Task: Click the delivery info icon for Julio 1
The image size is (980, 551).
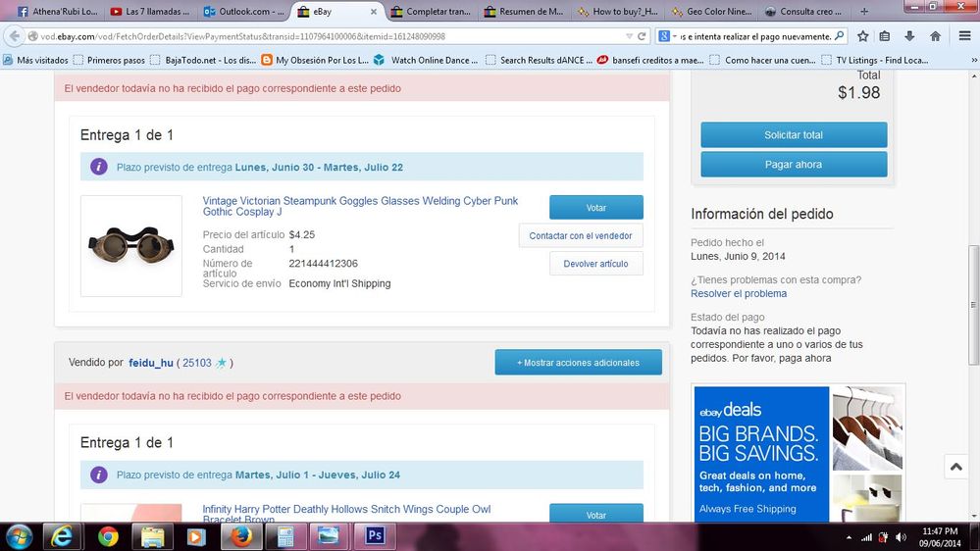Action: 99,475
